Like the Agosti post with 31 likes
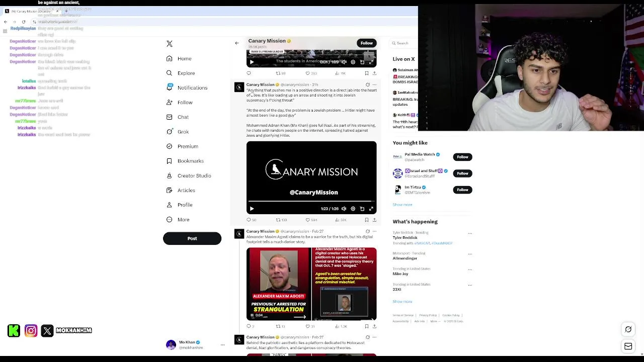Viewport: 644px width, 362px height. 310,326
